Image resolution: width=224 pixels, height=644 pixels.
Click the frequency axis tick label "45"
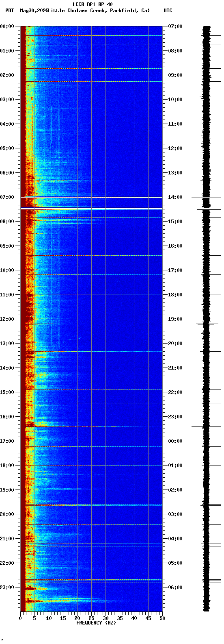(x=148, y=618)
